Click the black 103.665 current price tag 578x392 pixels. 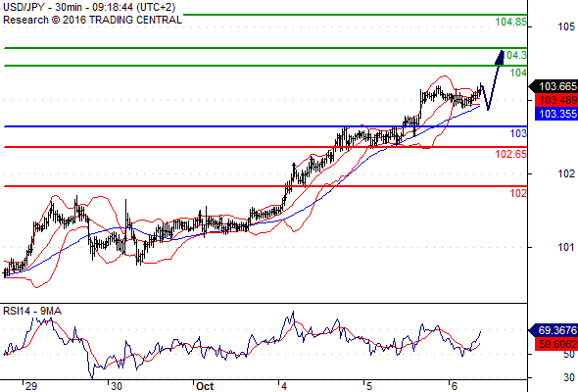pyautogui.click(x=554, y=86)
